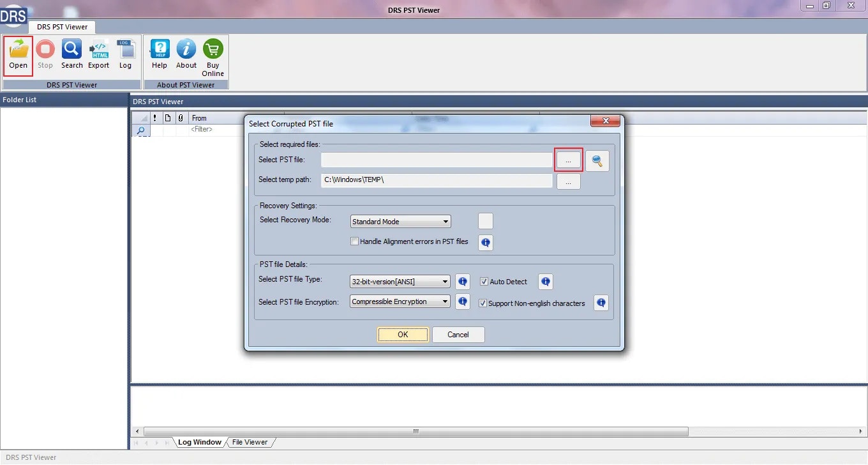868x465 pixels.
Task: Click info icon next to PST file Type dropdown
Action: 463,282
